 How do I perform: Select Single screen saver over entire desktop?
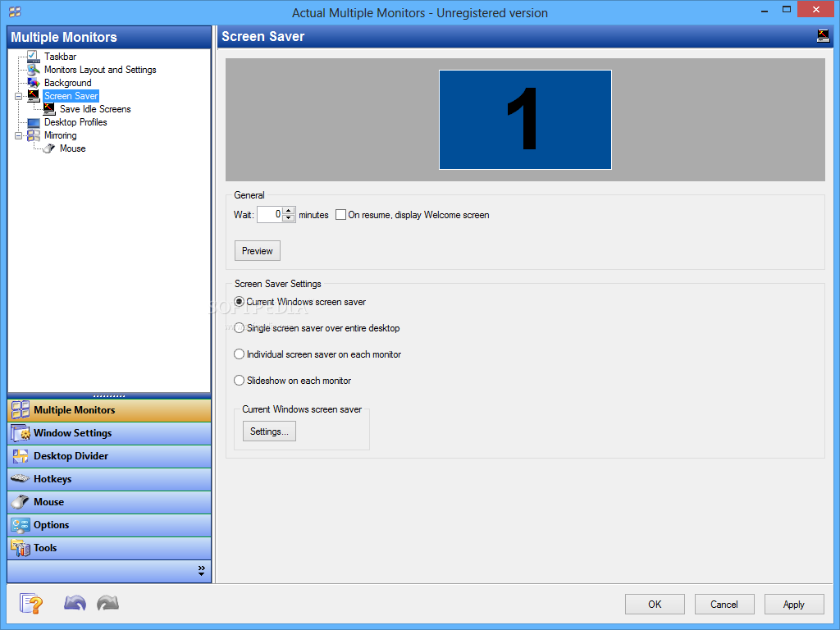click(240, 328)
